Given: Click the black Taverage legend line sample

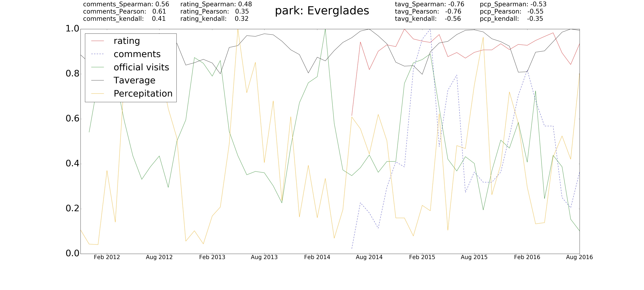Looking at the screenshot, I should pyautogui.click(x=98, y=80).
